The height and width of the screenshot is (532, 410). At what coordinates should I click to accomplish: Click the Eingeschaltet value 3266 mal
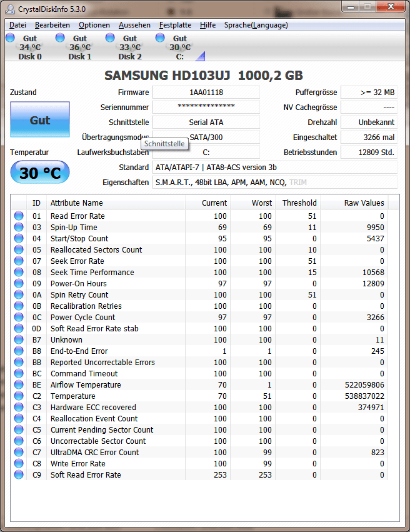[369, 138]
